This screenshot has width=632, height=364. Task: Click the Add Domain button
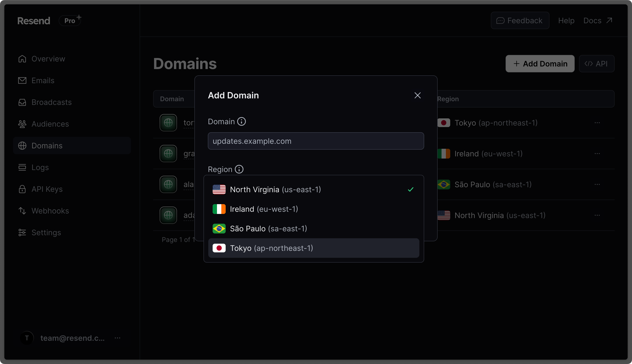(x=540, y=64)
